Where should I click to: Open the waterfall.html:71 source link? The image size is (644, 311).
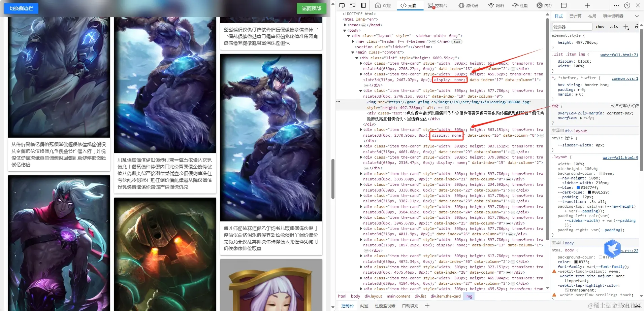[x=619, y=55]
